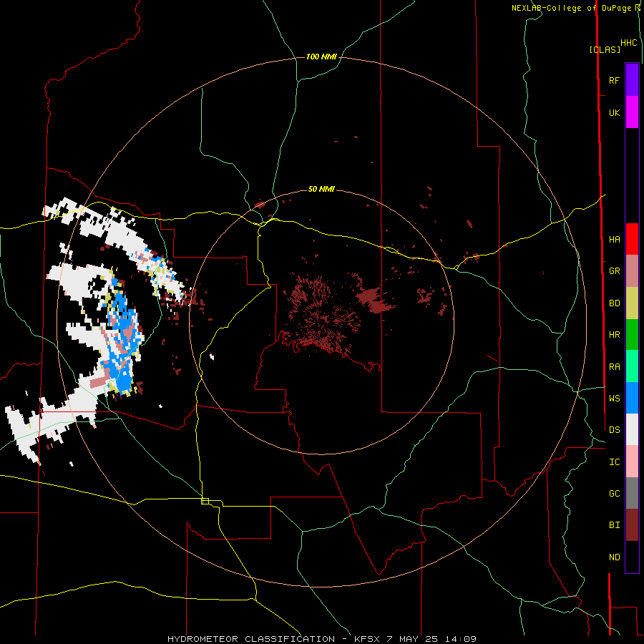Click the yellow BD big drops swatch
This screenshot has height=644, width=644.
[x=632, y=303]
